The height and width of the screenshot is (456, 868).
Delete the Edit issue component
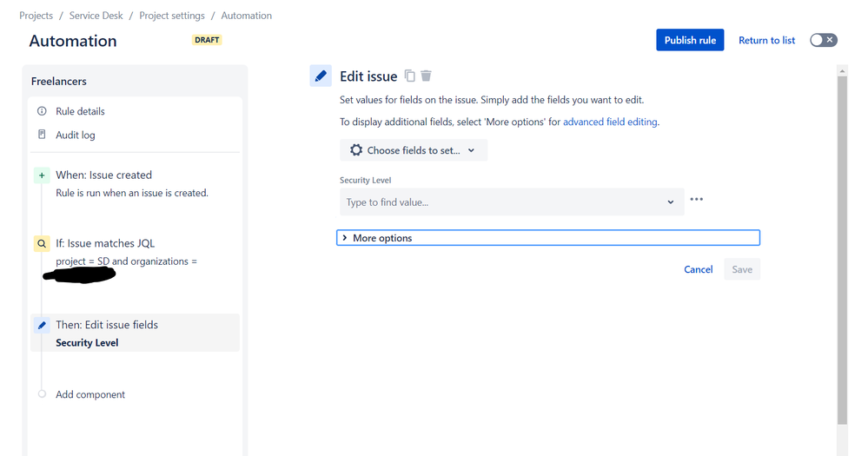click(x=426, y=76)
